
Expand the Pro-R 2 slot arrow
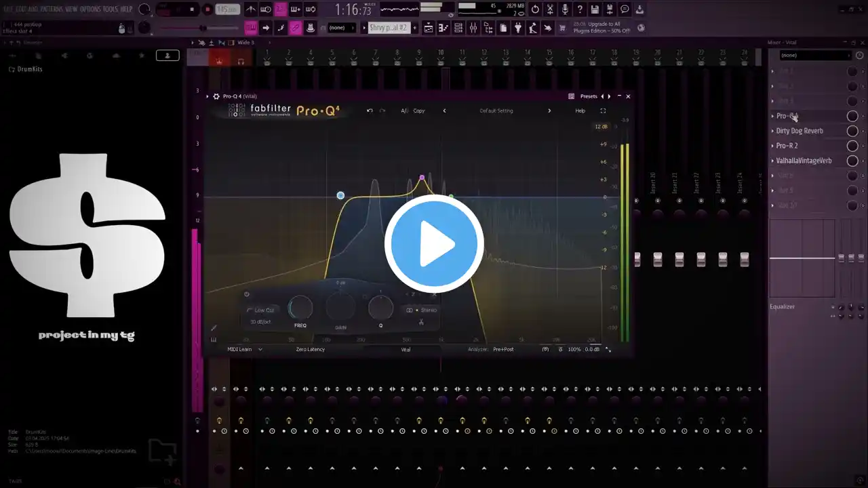[x=772, y=146]
